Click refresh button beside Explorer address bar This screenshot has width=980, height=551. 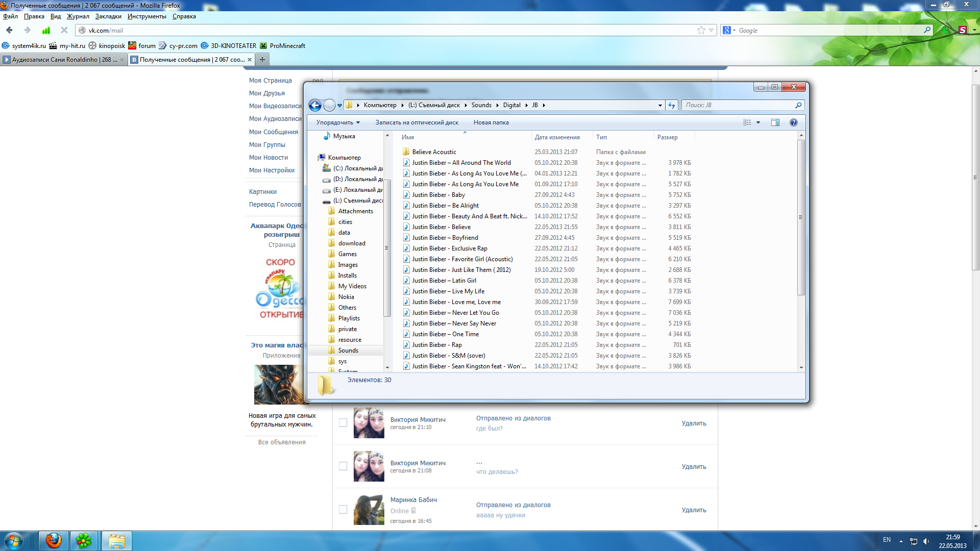pyautogui.click(x=672, y=105)
